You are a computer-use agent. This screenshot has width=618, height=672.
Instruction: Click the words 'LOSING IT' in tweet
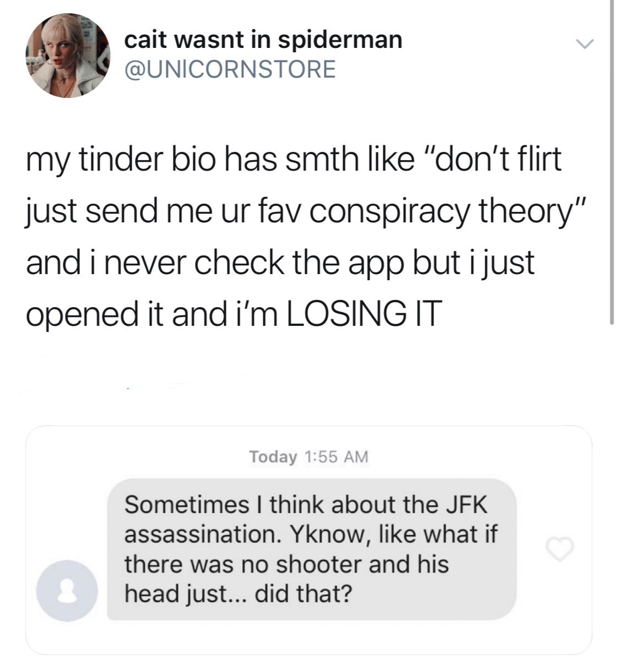(364, 314)
